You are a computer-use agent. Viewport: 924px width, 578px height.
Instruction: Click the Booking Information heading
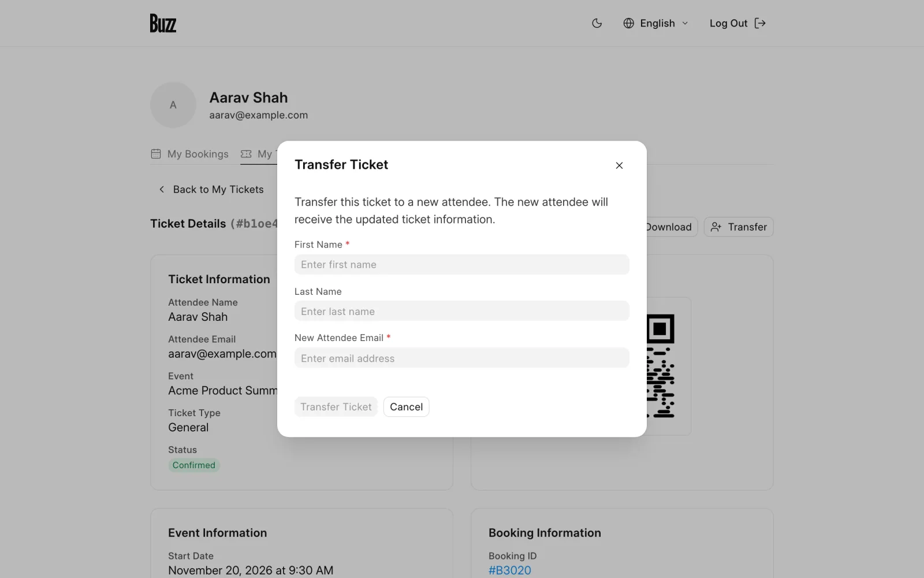545,533
